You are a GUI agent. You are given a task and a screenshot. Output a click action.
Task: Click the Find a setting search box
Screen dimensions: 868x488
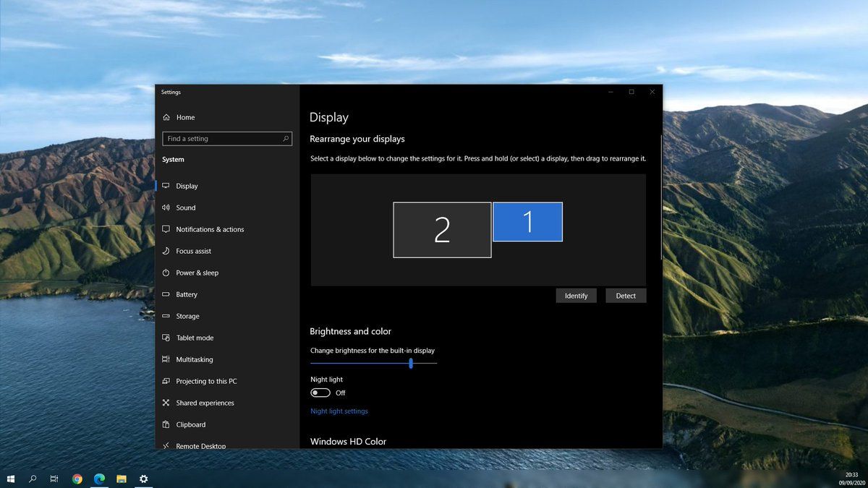click(x=221, y=139)
